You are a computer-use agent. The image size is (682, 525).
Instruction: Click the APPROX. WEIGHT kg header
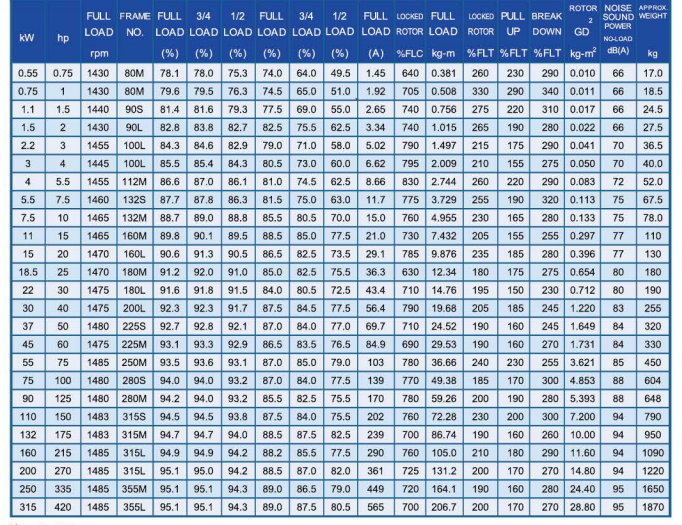tap(652, 31)
